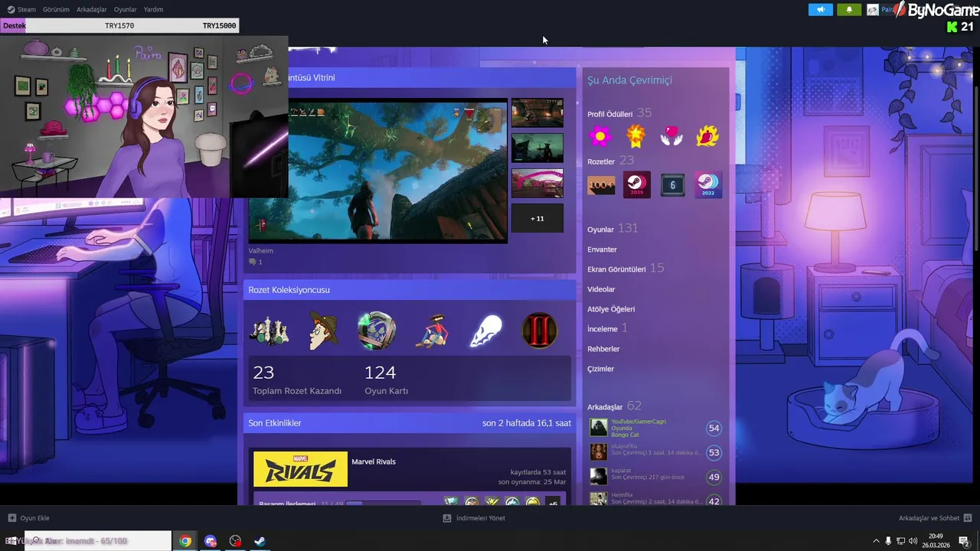Open the Videolar link
Image resolution: width=980 pixels, height=551 pixels.
(601, 289)
